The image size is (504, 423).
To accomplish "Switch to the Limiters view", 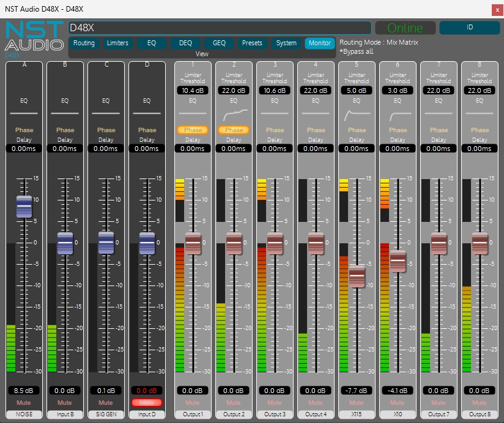I will 117,43.
